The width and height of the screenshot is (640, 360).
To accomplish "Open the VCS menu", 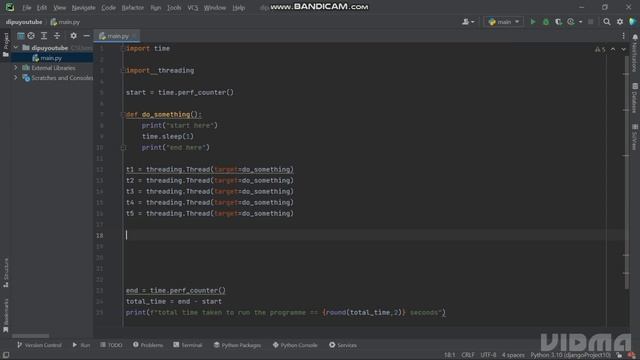I will 193,8.
